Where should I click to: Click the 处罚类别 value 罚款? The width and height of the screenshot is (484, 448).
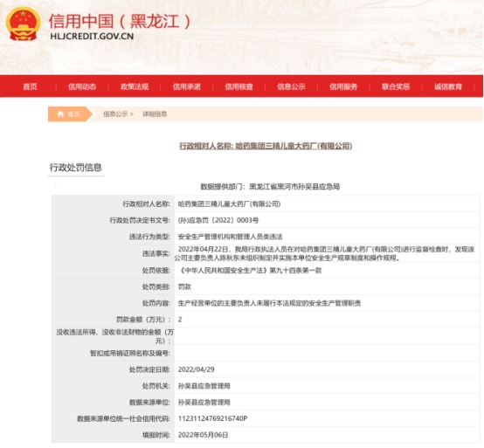point(184,287)
